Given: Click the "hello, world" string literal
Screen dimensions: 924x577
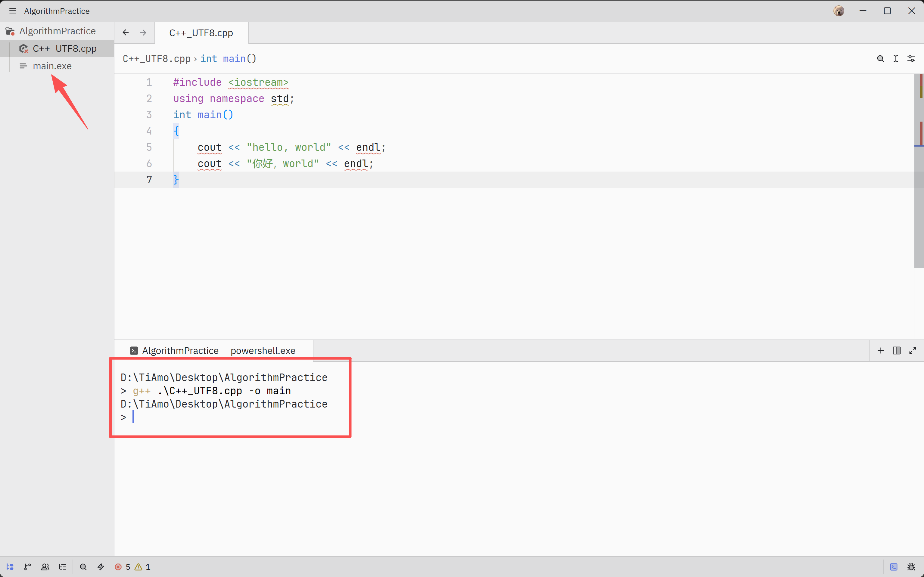Looking at the screenshot, I should [289, 147].
